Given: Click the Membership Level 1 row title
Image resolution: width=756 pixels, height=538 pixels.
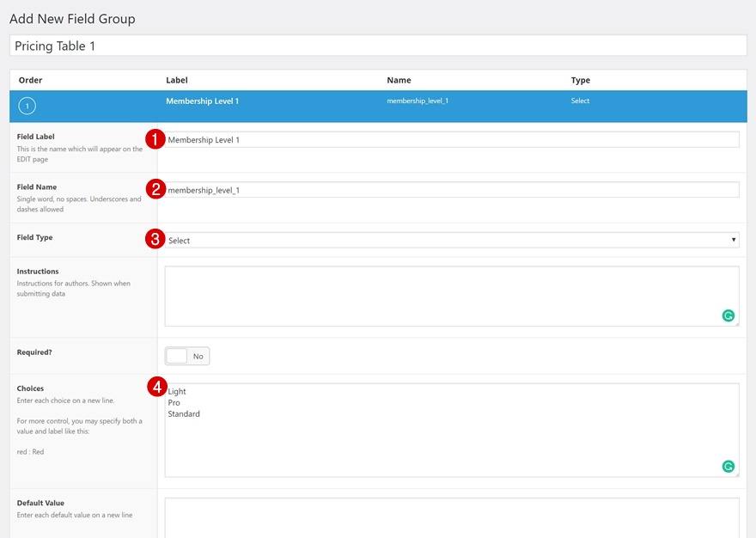Looking at the screenshot, I should coord(202,101).
